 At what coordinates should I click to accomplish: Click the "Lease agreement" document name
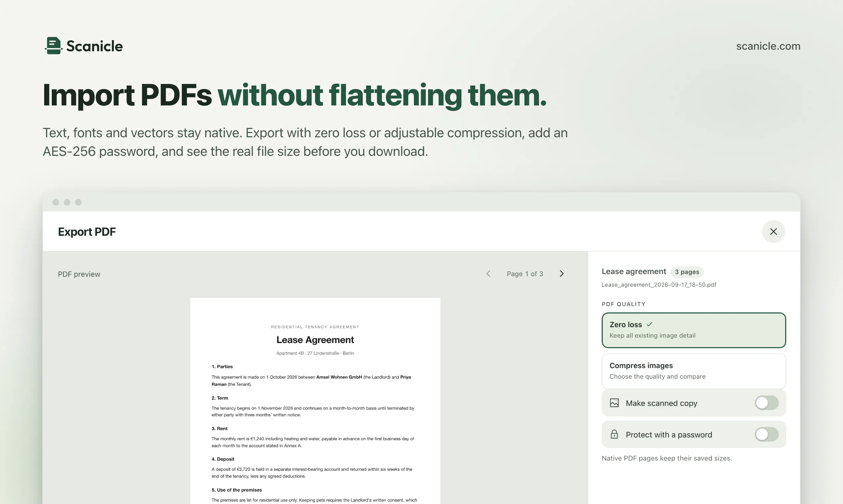pos(634,271)
